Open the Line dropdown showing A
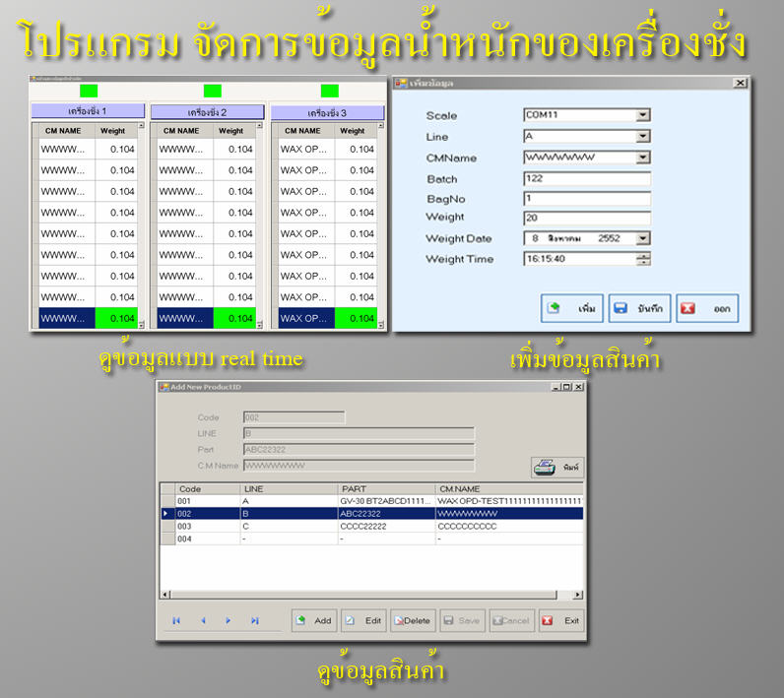784x698 pixels. [643, 136]
